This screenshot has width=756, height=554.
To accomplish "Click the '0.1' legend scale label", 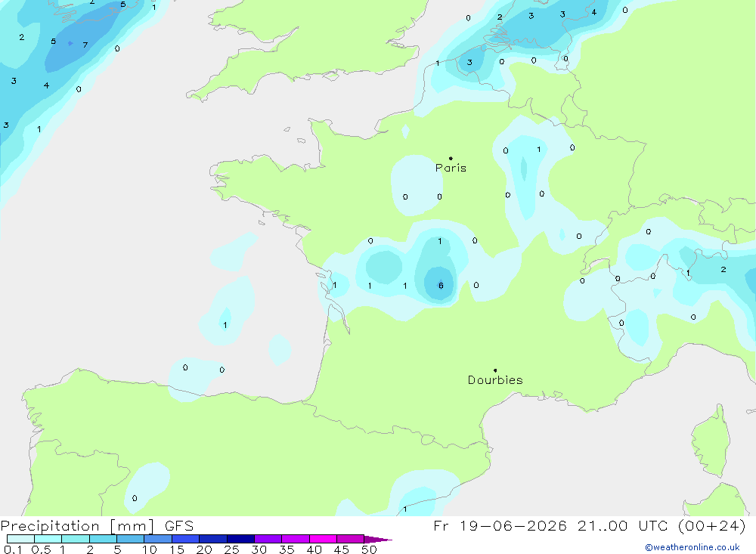I will click(12, 549).
